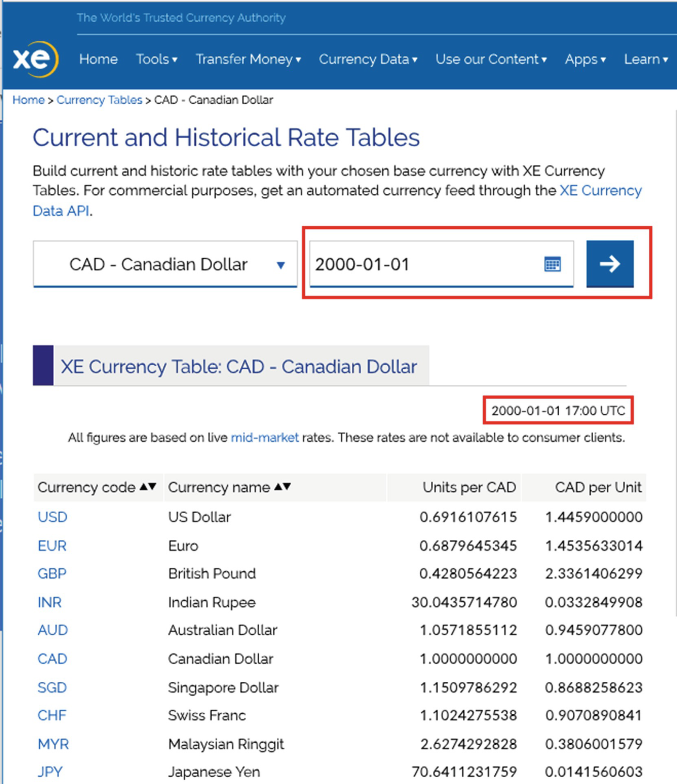The image size is (677, 784).
Task: Click the XE Currency Table: CAD heading
Action: [x=238, y=367]
